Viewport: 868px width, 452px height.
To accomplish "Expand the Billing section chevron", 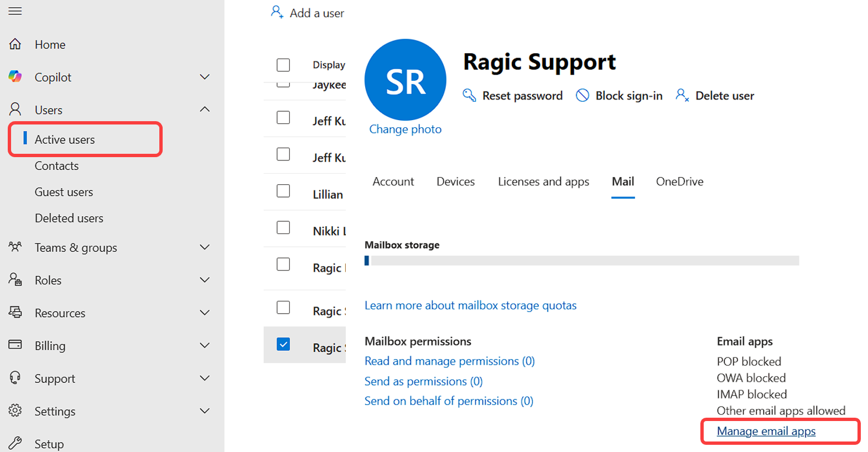I will point(205,345).
